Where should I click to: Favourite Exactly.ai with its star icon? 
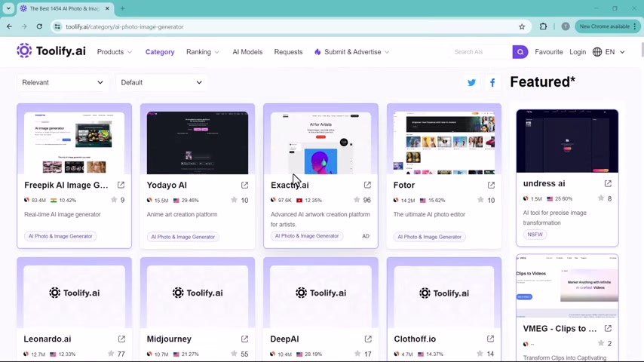click(357, 200)
